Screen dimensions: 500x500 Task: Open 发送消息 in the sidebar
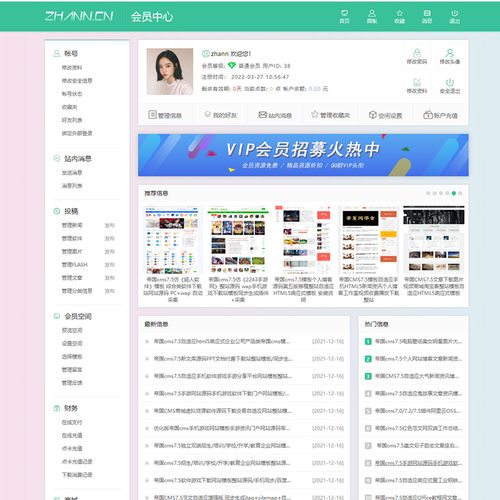coord(72,172)
